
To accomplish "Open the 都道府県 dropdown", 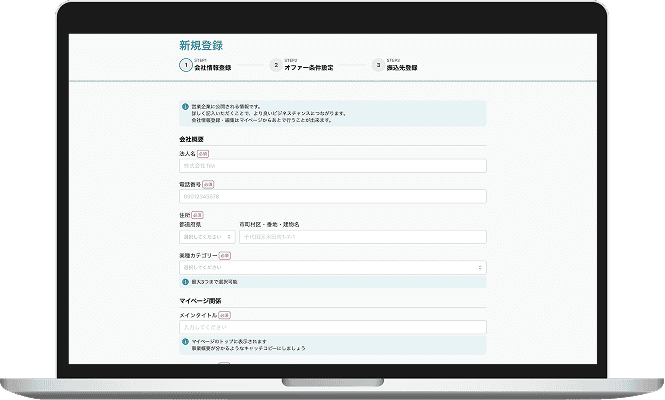I will 207,238.
